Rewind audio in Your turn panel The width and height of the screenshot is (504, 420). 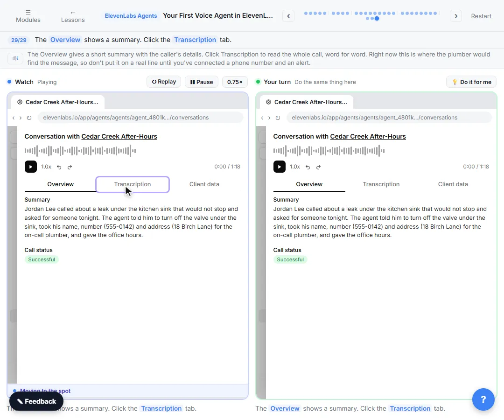[308, 167]
